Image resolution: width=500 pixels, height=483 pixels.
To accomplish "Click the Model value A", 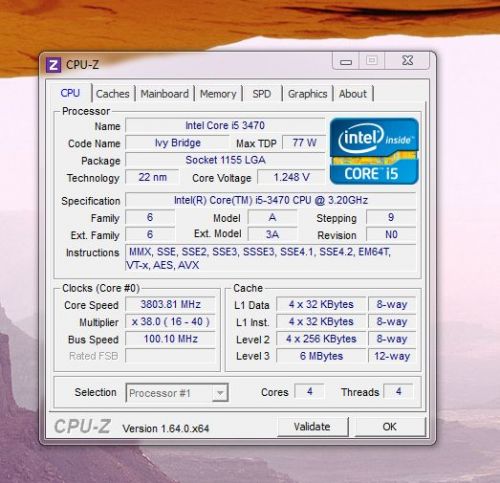I will pyautogui.click(x=272, y=217).
